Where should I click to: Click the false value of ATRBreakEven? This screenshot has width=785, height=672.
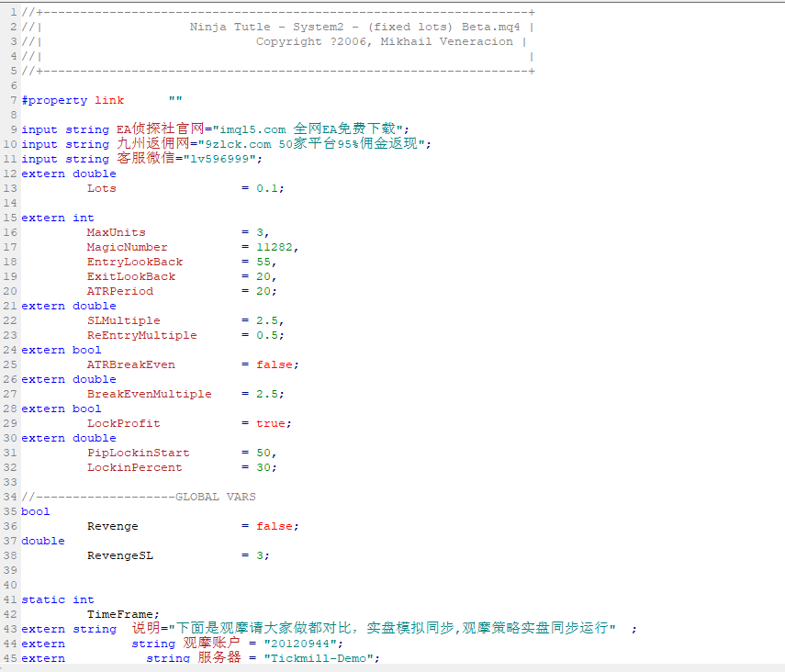[274, 364]
